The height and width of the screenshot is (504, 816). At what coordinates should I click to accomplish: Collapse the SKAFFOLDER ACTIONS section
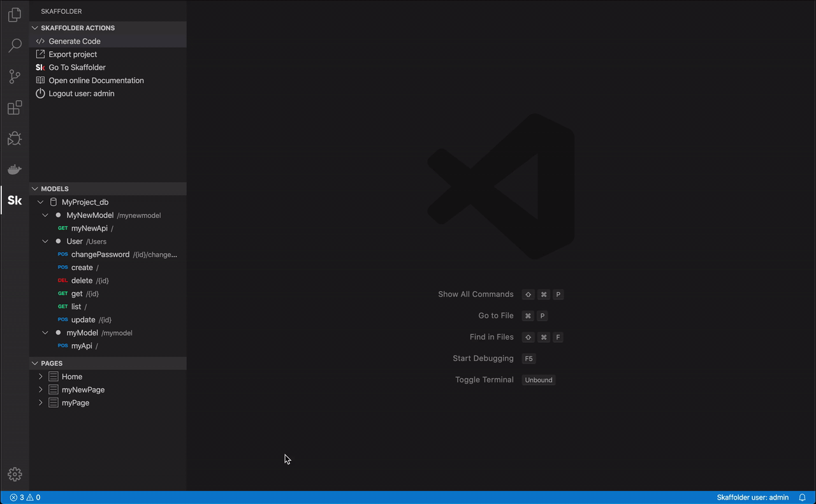coord(34,27)
